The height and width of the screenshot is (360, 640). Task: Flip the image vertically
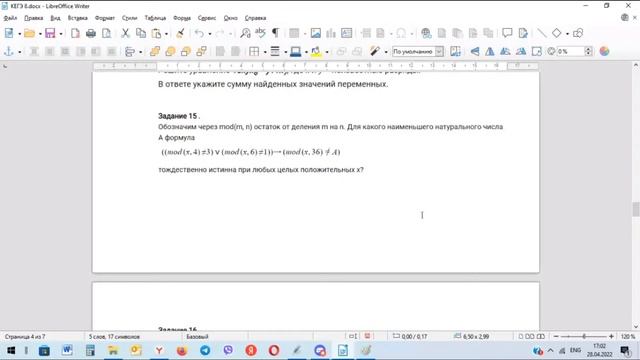tap(474, 51)
